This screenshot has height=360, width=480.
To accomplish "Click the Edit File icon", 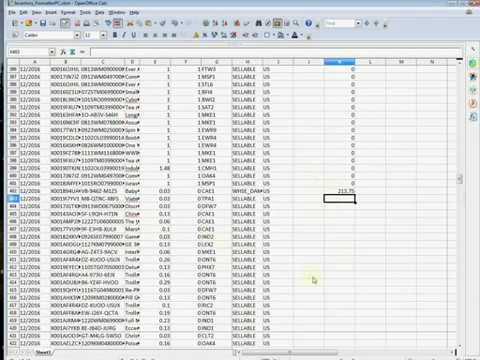I will click(65, 23).
